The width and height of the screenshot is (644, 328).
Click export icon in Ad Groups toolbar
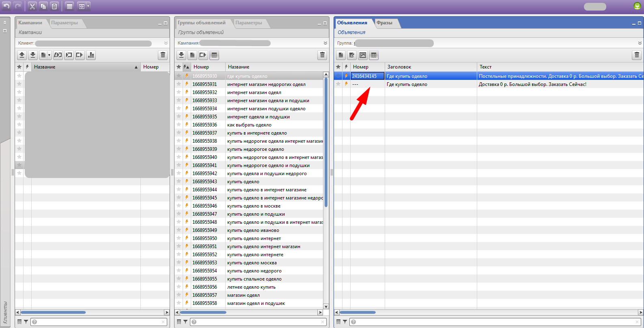(203, 55)
